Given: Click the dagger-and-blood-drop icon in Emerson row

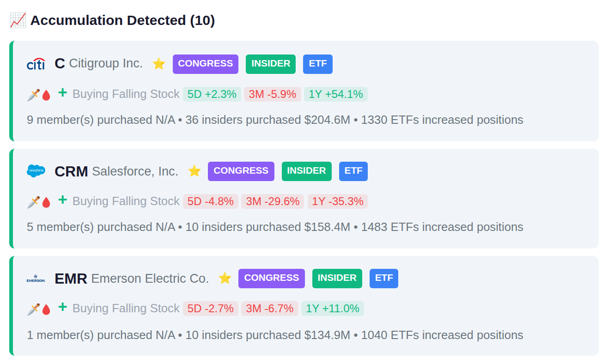Looking at the screenshot, I should point(39,309).
